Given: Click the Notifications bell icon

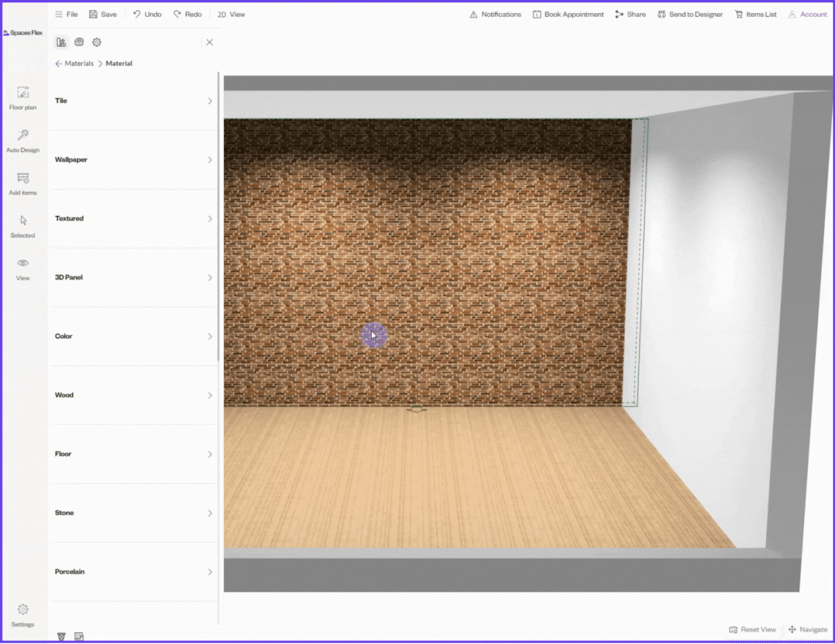Looking at the screenshot, I should (x=473, y=14).
